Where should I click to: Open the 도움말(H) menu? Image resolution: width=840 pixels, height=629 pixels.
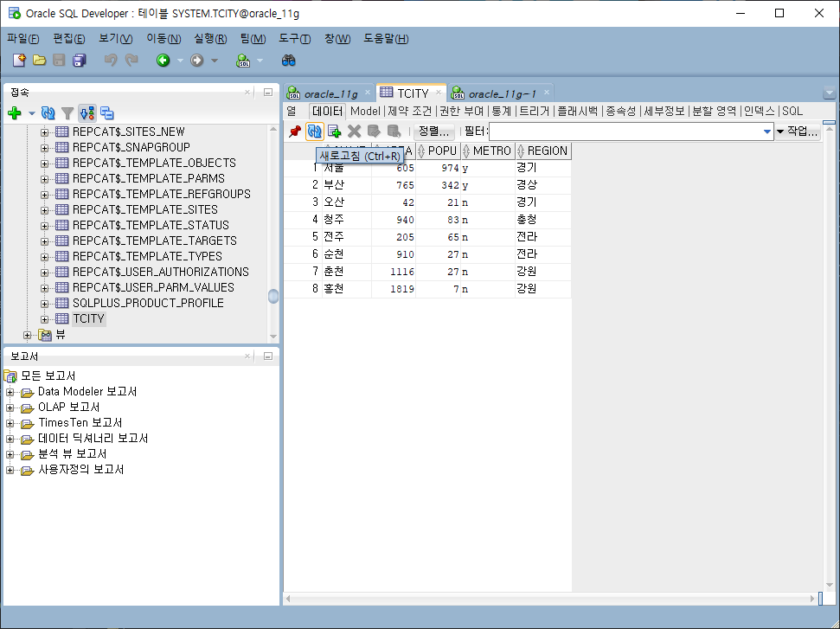click(x=386, y=39)
